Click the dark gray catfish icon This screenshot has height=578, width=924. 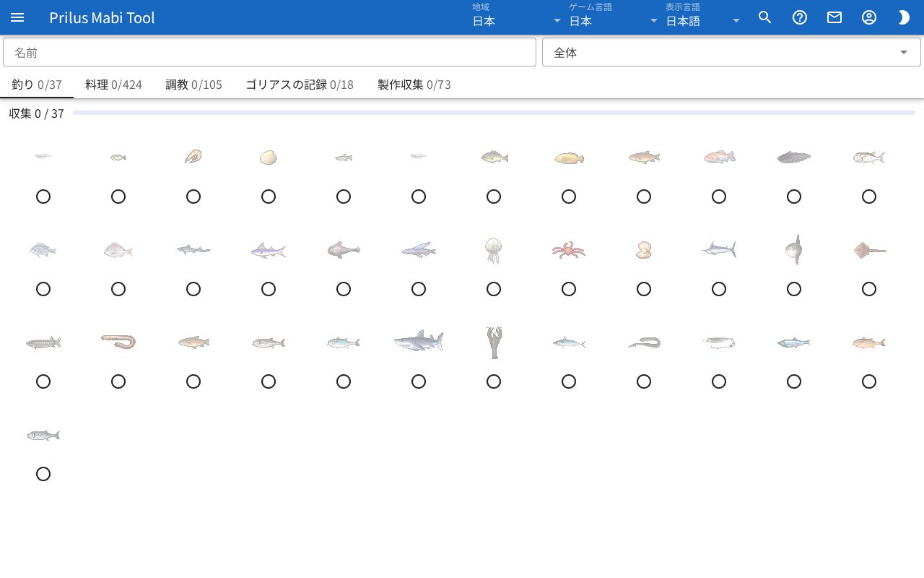794,157
